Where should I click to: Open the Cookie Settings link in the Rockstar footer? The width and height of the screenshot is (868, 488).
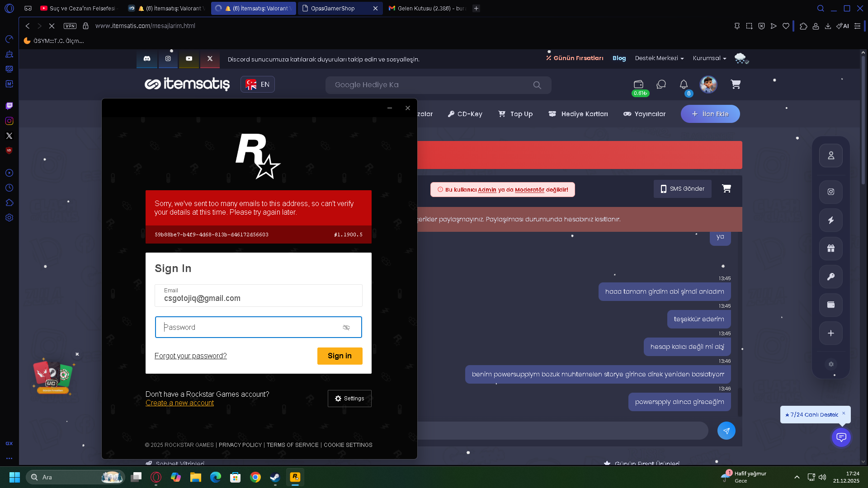click(x=348, y=445)
